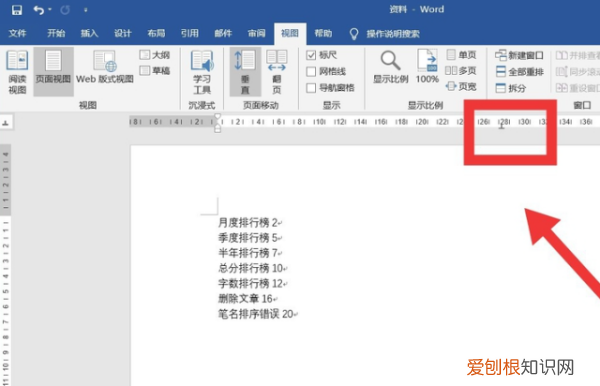Switch to 阅读视图 reading mode
The width and height of the screenshot is (600, 386).
point(17,72)
